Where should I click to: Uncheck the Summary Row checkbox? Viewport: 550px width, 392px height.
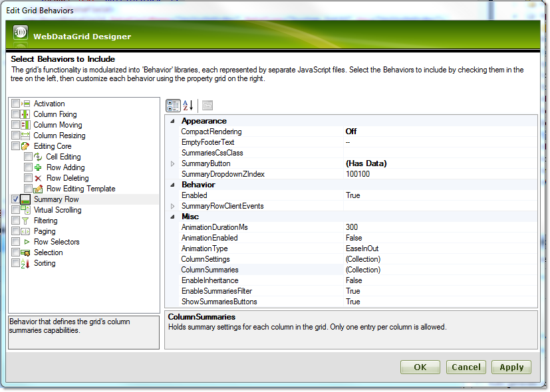[x=15, y=199]
